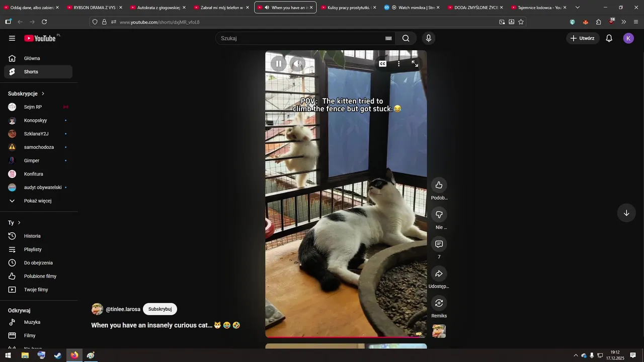Share the Short via Udostępnij
The width and height of the screenshot is (644, 362).
point(439,274)
